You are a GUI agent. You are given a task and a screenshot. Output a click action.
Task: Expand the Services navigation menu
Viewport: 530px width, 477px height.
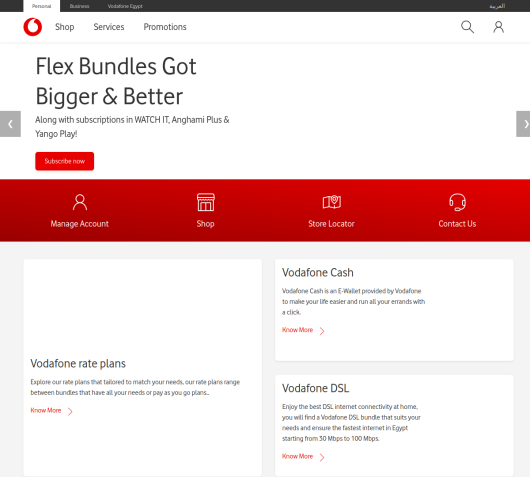pyautogui.click(x=109, y=27)
